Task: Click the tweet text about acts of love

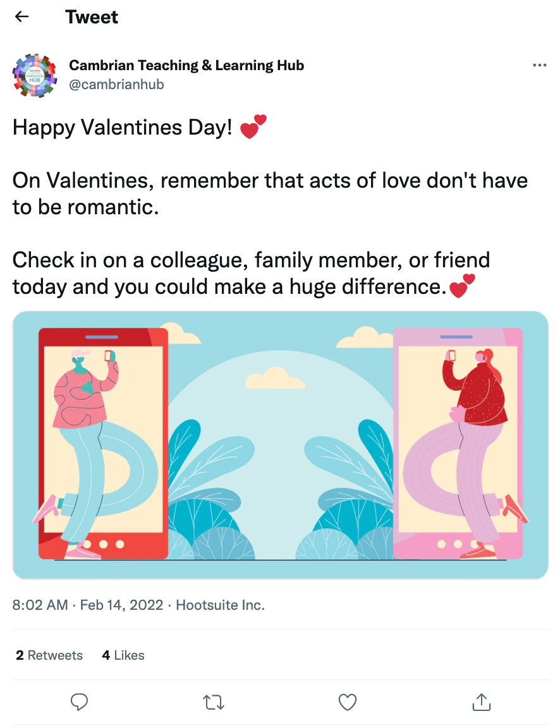Action: (270, 193)
